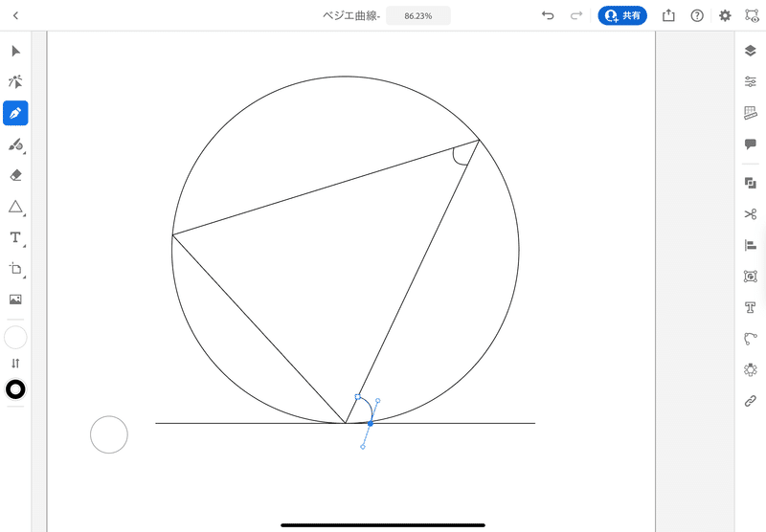
Task: Open the fill color swatch
Action: click(x=15, y=337)
